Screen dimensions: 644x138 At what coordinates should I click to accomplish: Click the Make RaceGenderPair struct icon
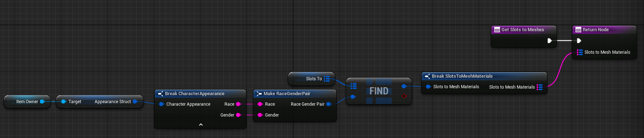(259, 94)
